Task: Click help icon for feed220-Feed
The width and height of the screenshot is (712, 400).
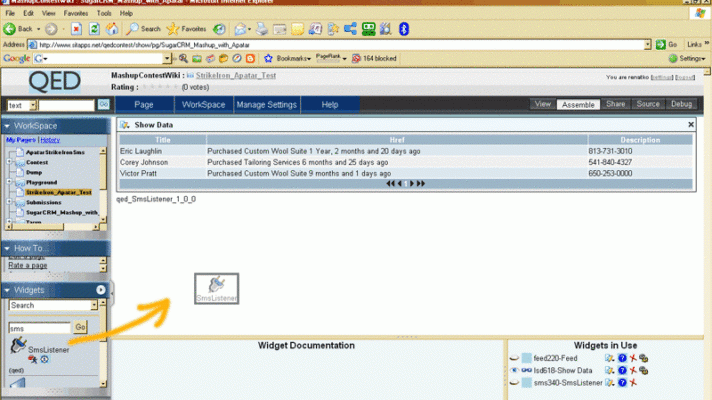Action: coord(622,358)
